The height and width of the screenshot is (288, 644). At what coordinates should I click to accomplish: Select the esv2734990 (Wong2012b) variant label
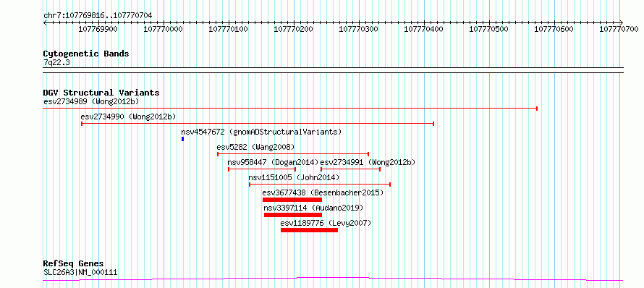pos(129,117)
